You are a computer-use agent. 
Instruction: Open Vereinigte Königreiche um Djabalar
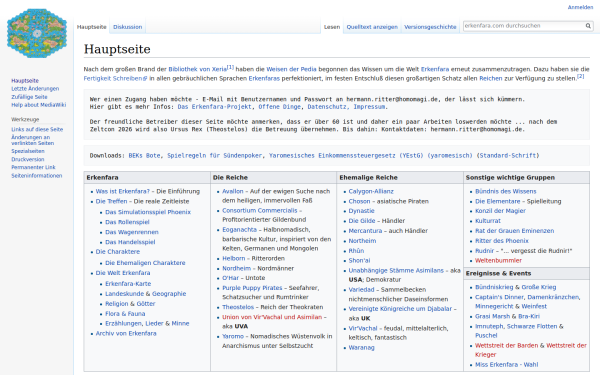click(x=400, y=309)
